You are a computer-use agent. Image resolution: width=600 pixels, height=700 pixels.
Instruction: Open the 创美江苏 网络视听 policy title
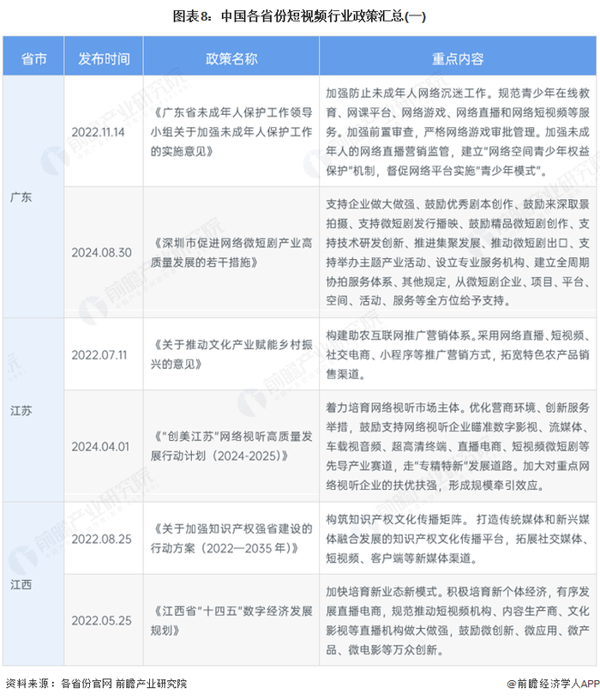(x=231, y=446)
